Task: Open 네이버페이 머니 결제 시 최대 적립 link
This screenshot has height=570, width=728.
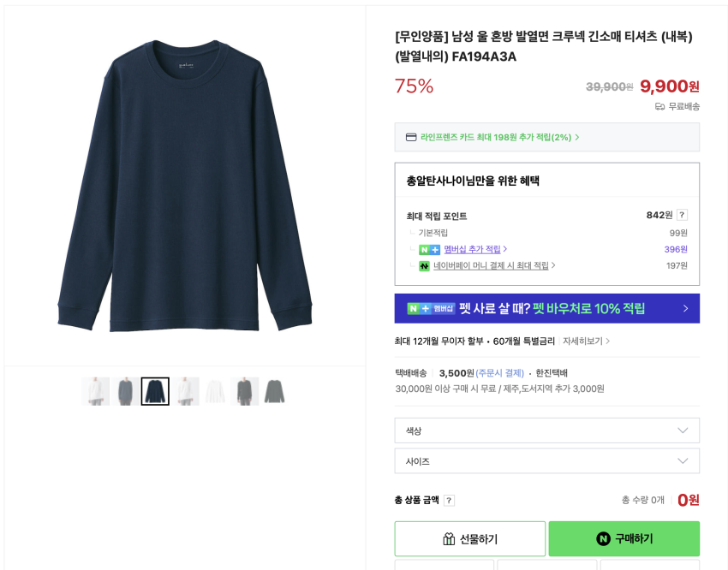Action: [493, 266]
